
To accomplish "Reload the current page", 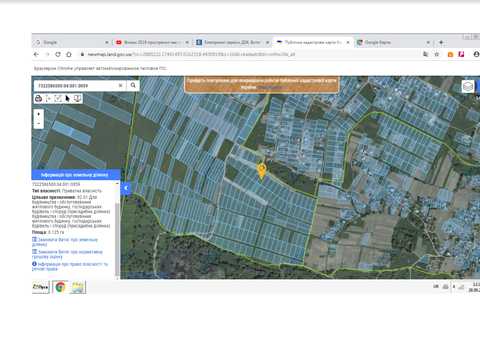I will click(58, 54).
